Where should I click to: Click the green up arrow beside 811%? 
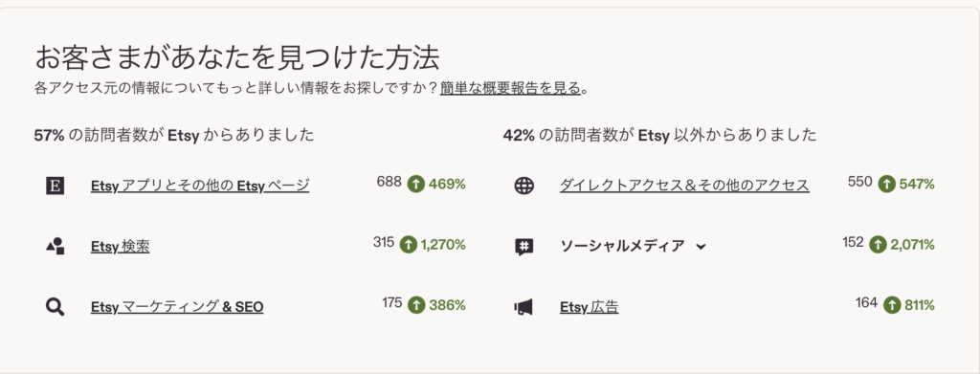click(x=892, y=305)
